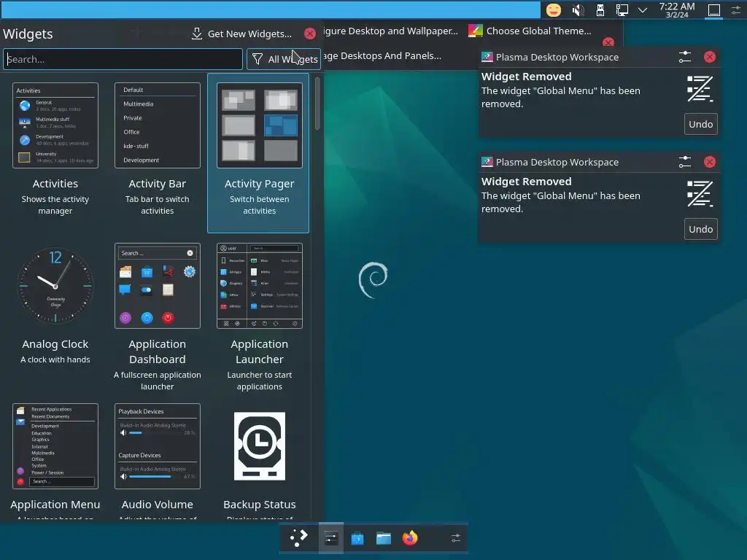The width and height of the screenshot is (747, 560).
Task: Launch Firefox from the dock
Action: (x=410, y=538)
